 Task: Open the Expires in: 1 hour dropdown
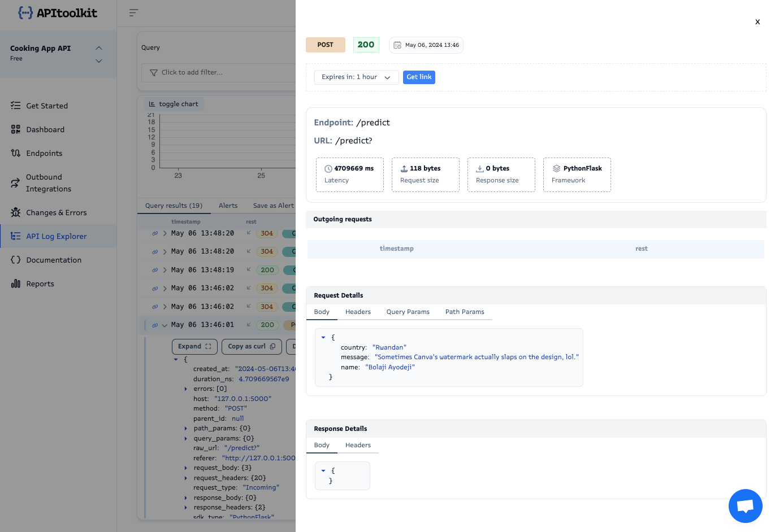356,77
